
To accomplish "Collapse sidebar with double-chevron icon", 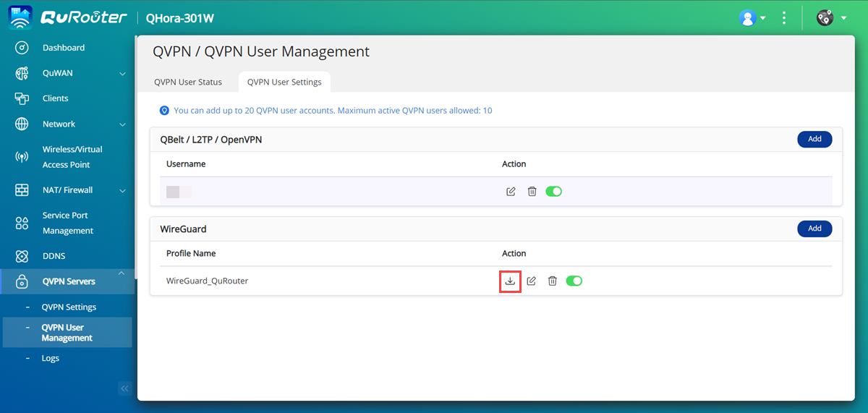I will click(x=124, y=388).
